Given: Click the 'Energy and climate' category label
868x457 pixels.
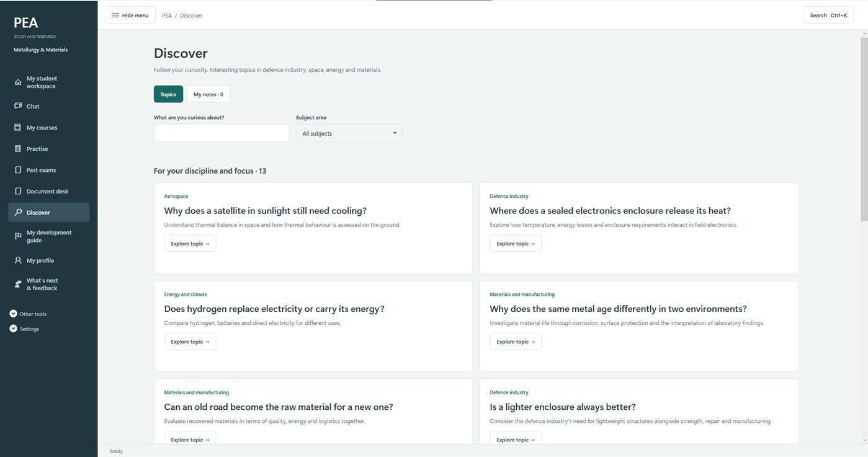Looking at the screenshot, I should click(x=186, y=295).
